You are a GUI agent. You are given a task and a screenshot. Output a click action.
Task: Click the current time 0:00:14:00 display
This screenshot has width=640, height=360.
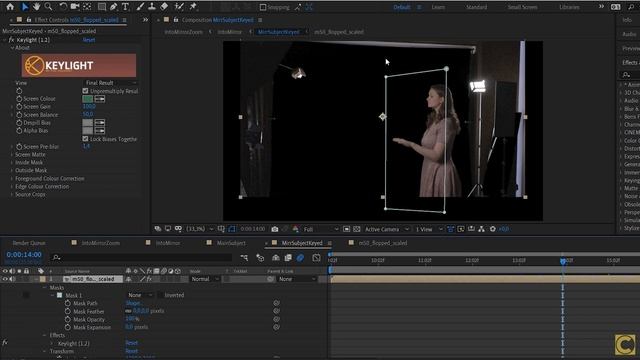click(24, 255)
